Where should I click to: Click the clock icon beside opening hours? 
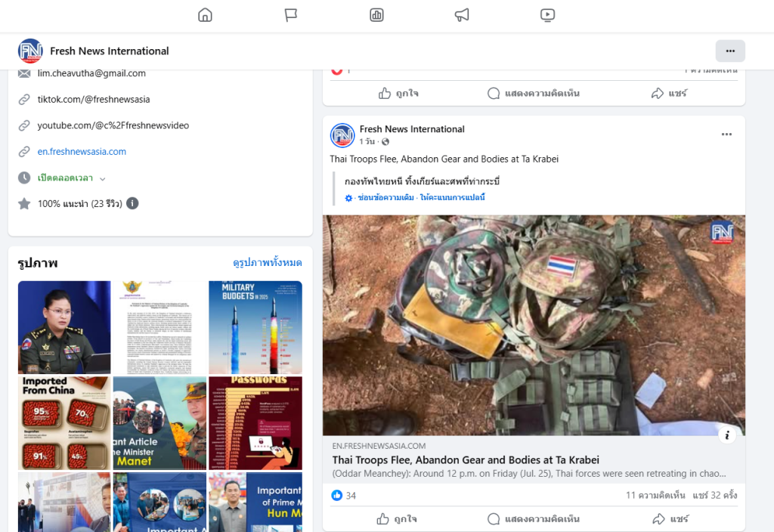click(x=24, y=178)
